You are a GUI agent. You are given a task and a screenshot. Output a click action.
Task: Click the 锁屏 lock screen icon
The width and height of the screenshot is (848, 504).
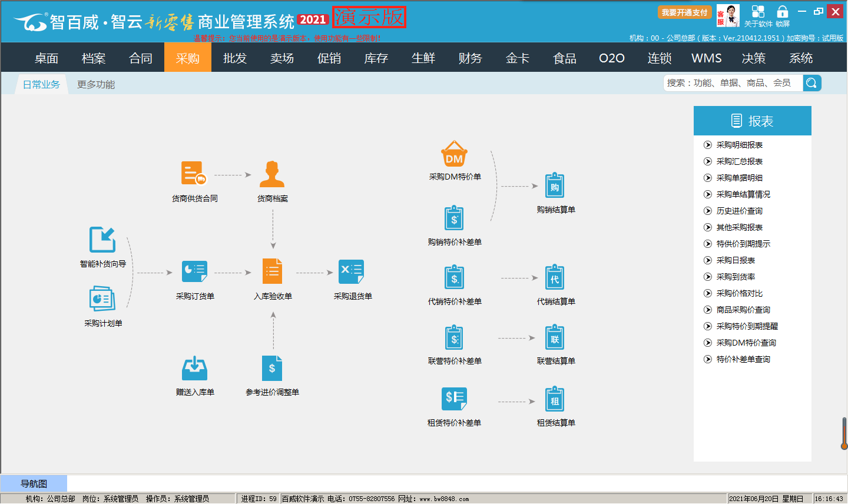coord(782,12)
